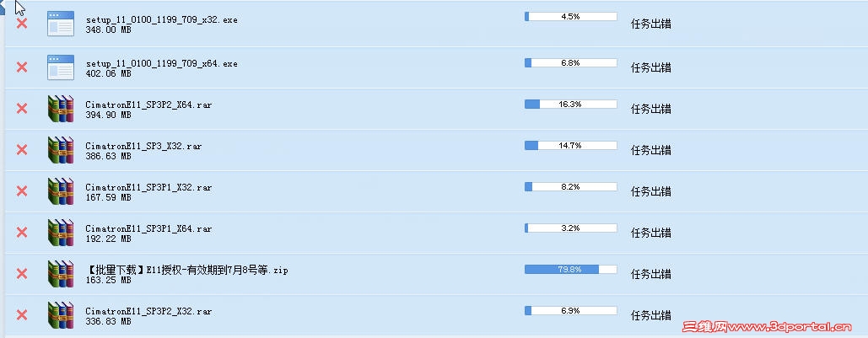Click the RAR archive icon of CimatronE11_SP3P1_X64.rar
This screenshot has height=338, width=868.
tap(61, 233)
